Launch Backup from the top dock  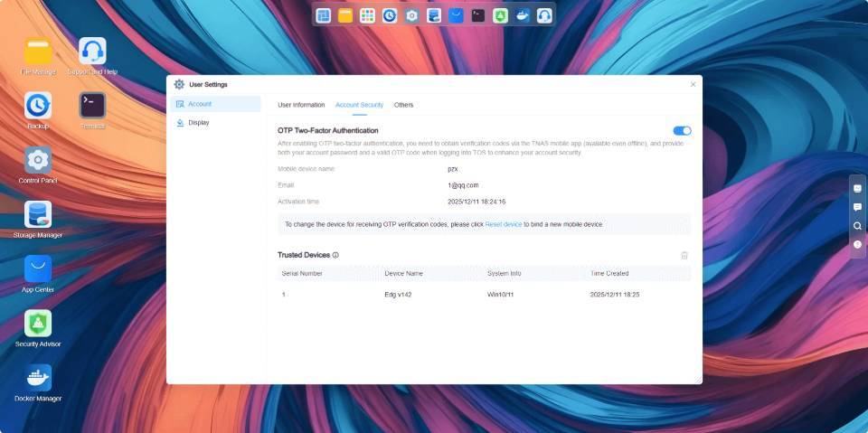(390, 15)
